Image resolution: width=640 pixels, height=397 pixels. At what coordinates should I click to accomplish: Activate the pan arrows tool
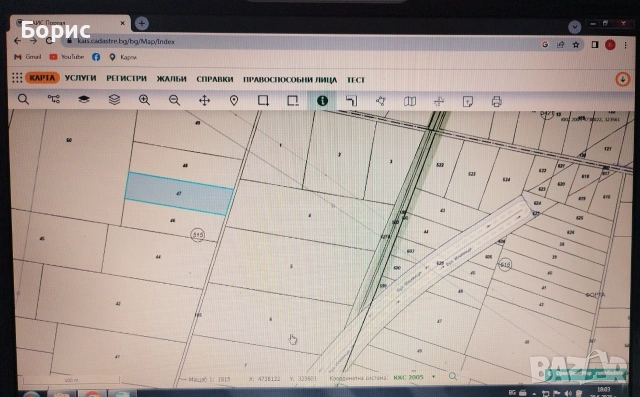[204, 100]
